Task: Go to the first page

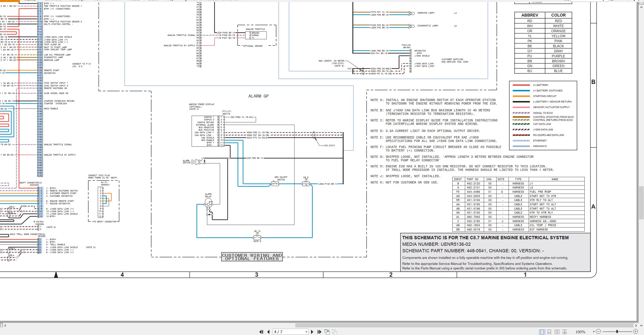Action: [x=261, y=332]
